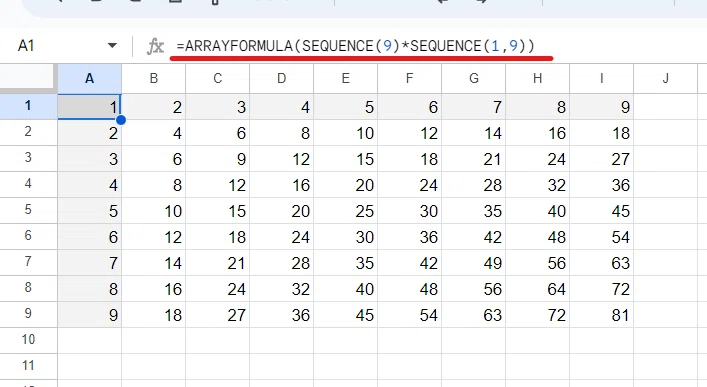Select column F header
This screenshot has height=387, width=707.
pos(410,78)
